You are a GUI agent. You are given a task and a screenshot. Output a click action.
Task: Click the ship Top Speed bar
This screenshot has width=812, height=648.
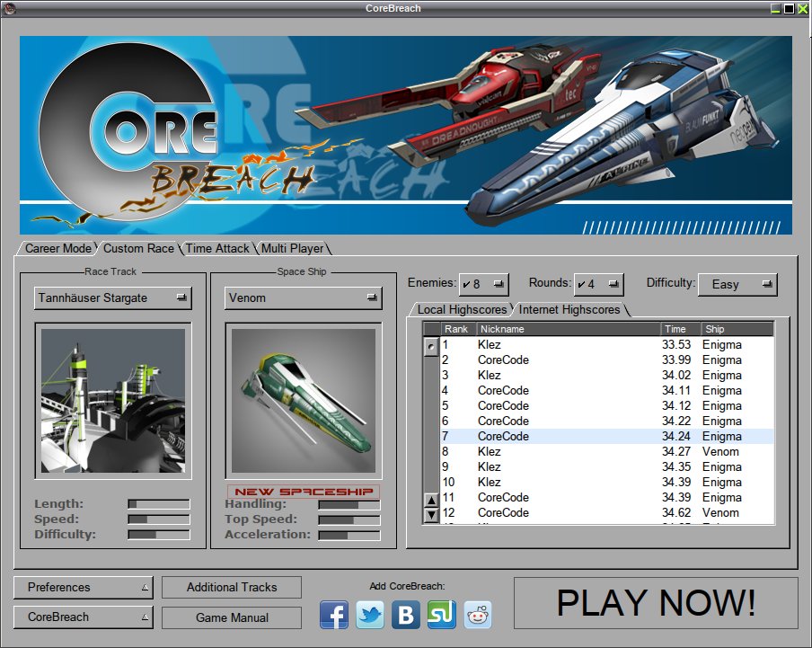349,519
